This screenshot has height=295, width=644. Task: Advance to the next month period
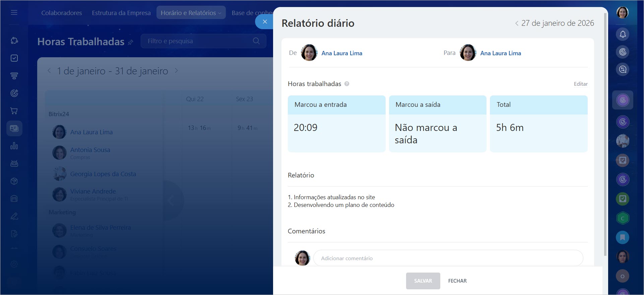(176, 71)
